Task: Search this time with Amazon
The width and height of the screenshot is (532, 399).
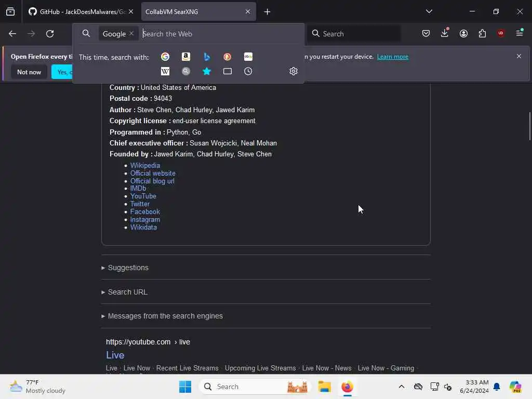Action: coord(186,57)
